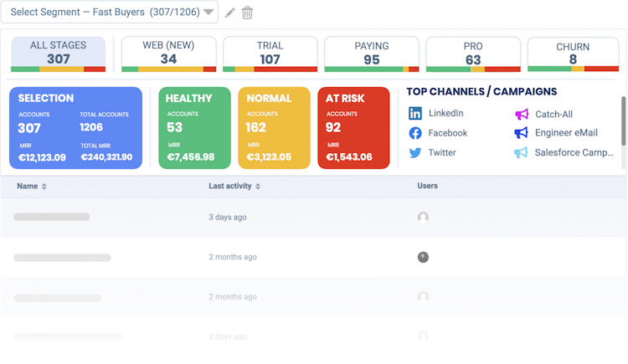Click the dark user avatar photo

point(423,257)
